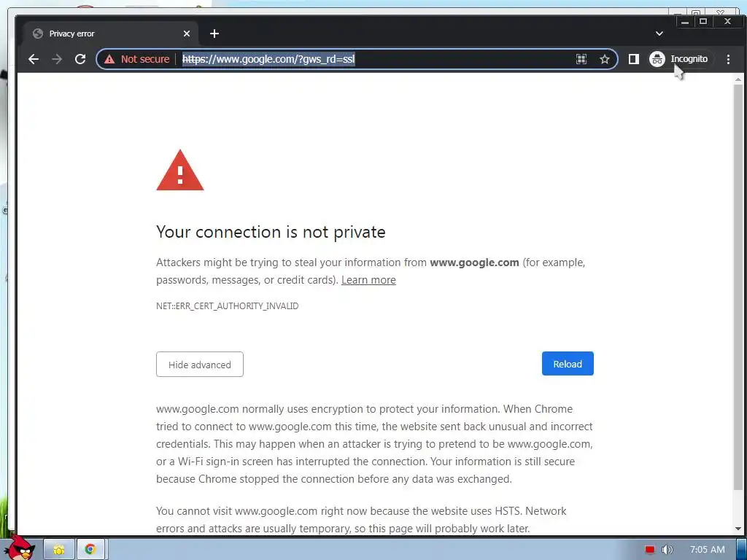Click the Chrome taskbar icon
Image resolution: width=747 pixels, height=560 pixels.
pos(90,550)
